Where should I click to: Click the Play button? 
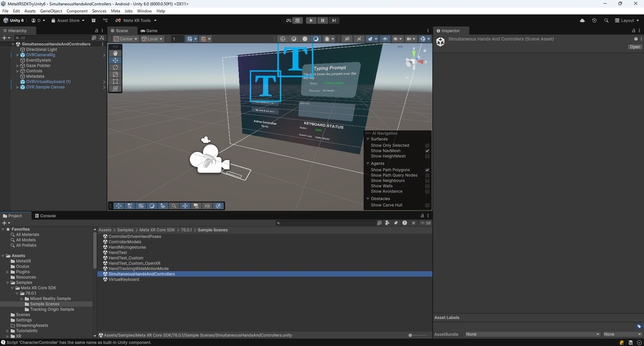311,20
